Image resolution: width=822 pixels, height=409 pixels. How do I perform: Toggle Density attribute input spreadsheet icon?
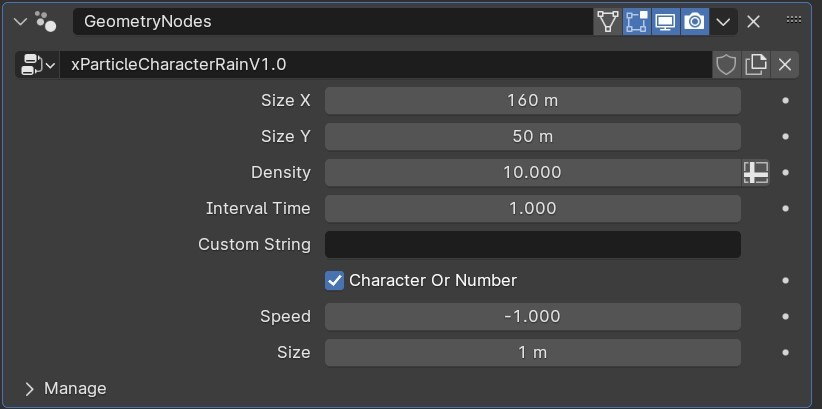(x=756, y=172)
